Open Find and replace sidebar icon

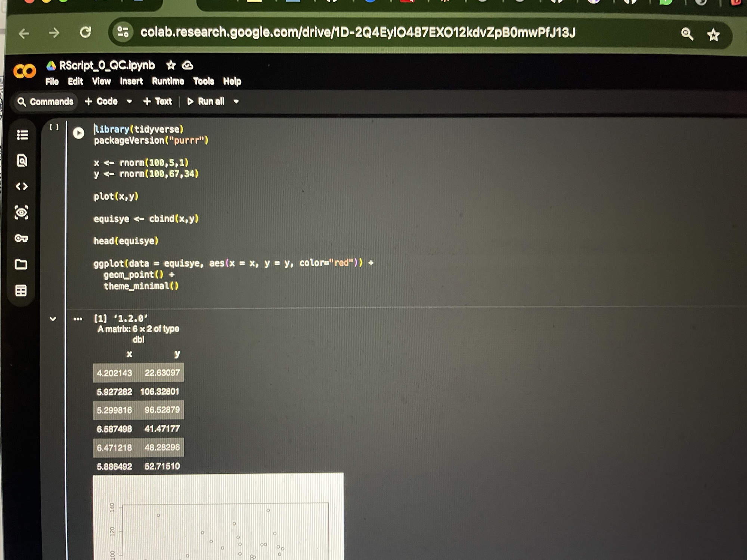click(22, 161)
